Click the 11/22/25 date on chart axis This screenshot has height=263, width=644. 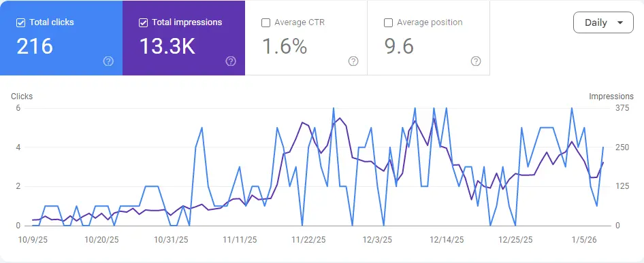(308, 240)
